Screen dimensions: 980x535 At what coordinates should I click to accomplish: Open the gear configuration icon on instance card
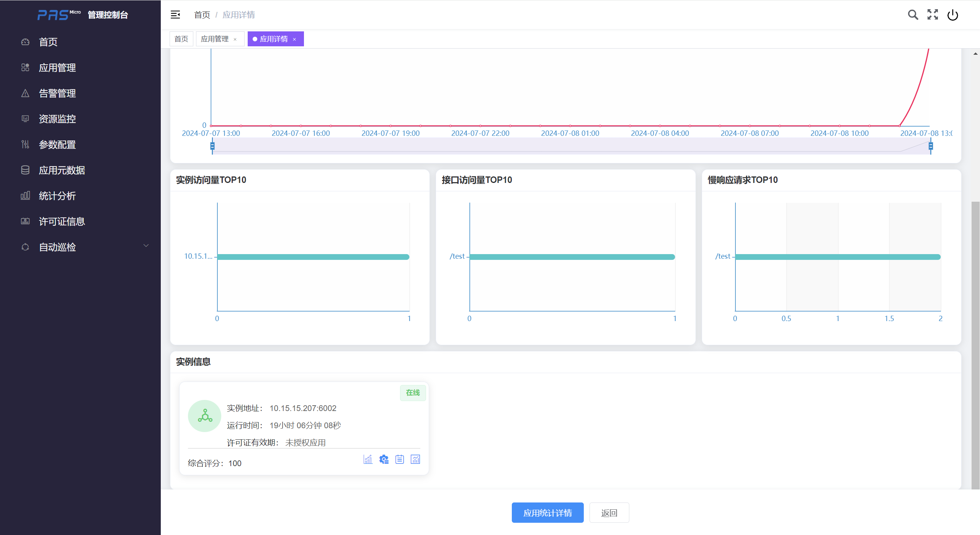point(384,459)
